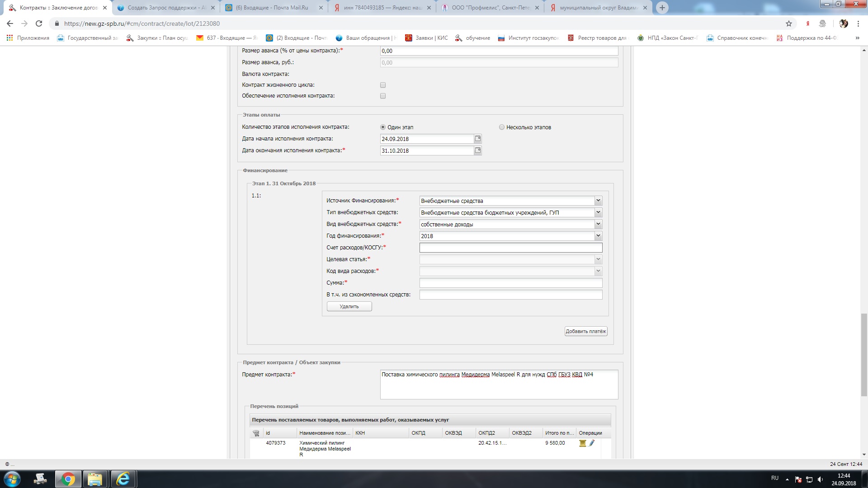Click the Удалить button

[349, 306]
